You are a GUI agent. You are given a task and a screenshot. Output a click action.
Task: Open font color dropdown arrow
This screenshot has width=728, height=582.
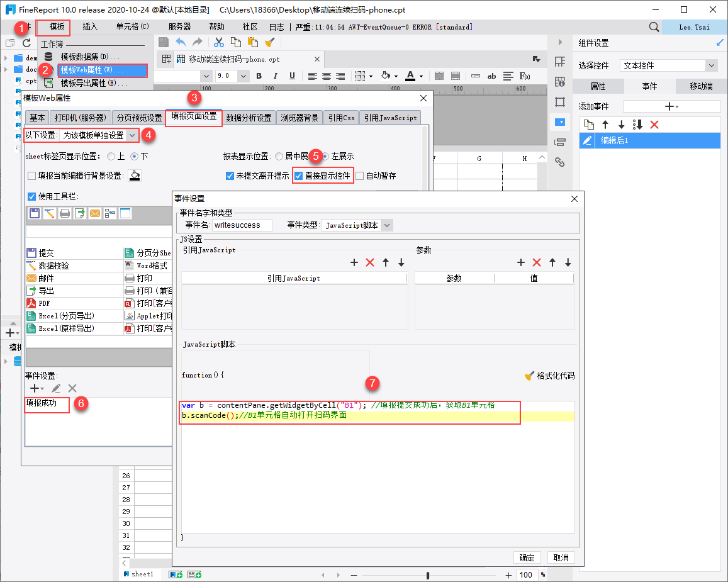(421, 76)
